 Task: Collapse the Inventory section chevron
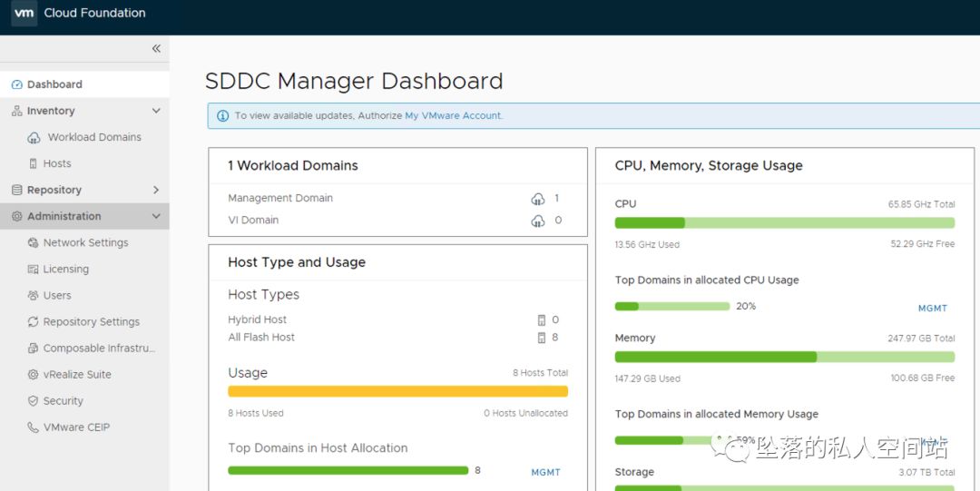[156, 111]
